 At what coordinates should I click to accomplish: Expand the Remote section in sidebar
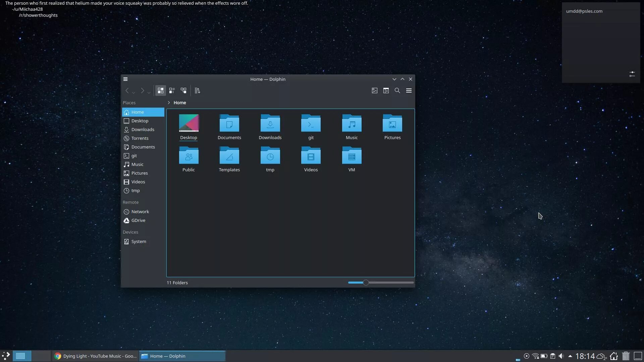(x=131, y=202)
